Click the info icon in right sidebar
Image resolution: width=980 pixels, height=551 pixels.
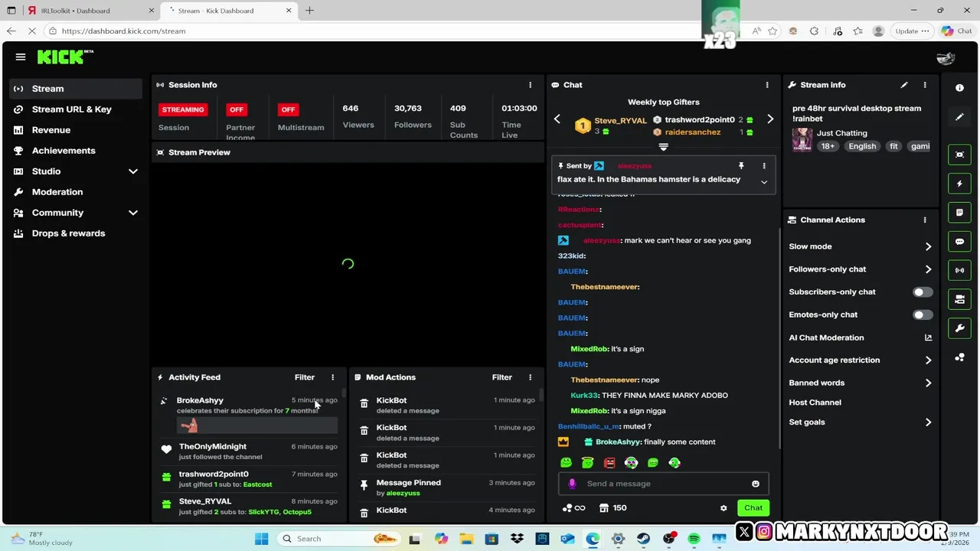tap(959, 88)
